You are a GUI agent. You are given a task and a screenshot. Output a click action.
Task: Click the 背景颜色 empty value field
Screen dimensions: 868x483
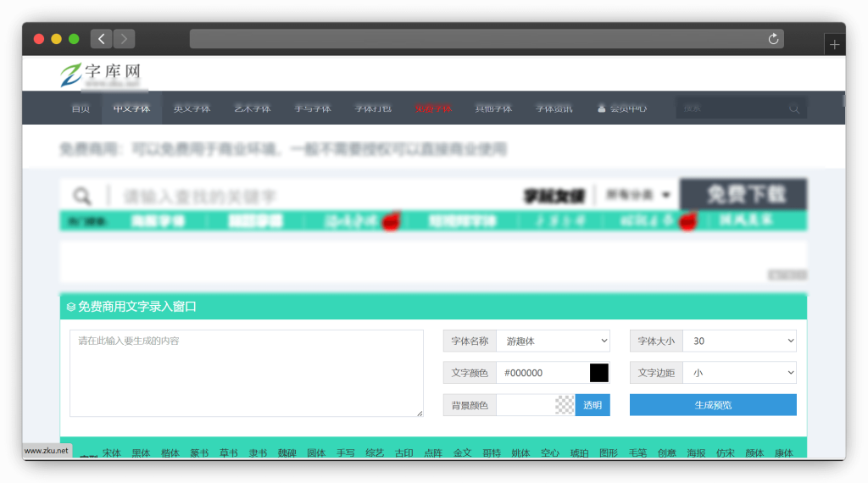(x=526, y=405)
